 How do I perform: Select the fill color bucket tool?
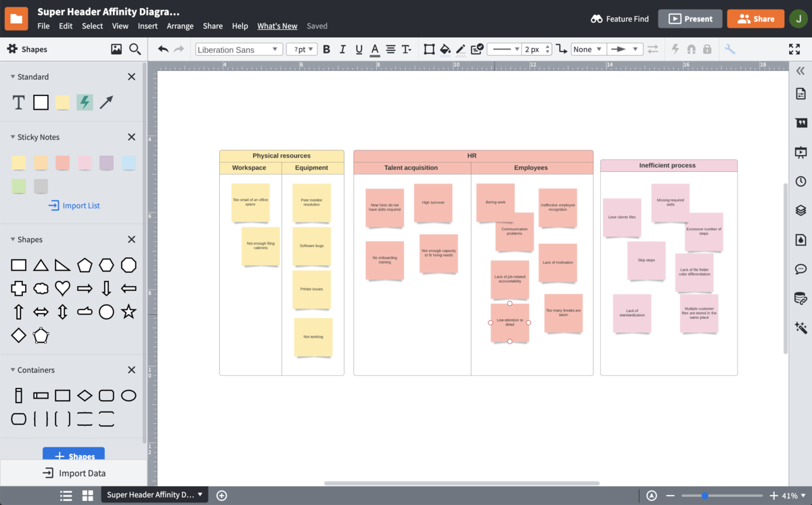coord(445,49)
